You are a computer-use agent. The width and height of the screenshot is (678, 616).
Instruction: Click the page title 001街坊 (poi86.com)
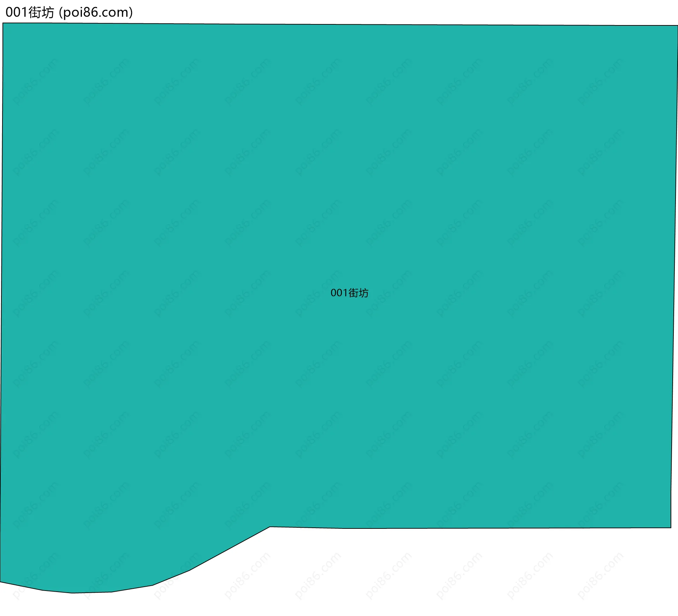69,12
